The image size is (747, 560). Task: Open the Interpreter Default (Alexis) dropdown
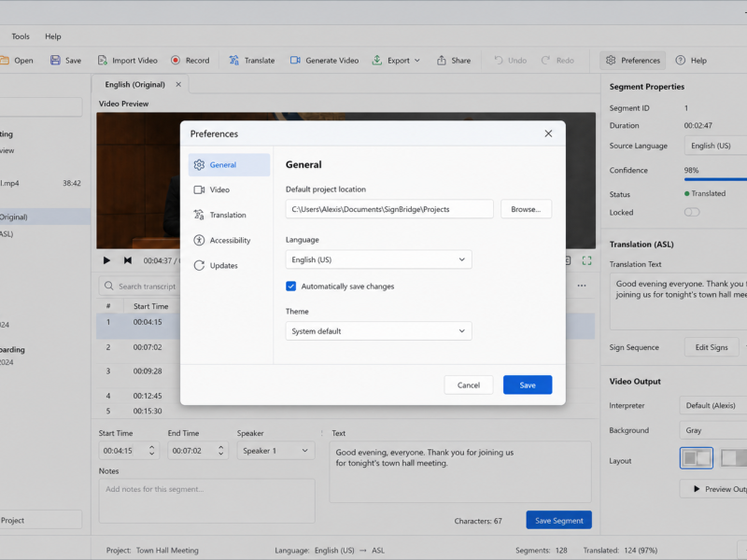tap(713, 405)
